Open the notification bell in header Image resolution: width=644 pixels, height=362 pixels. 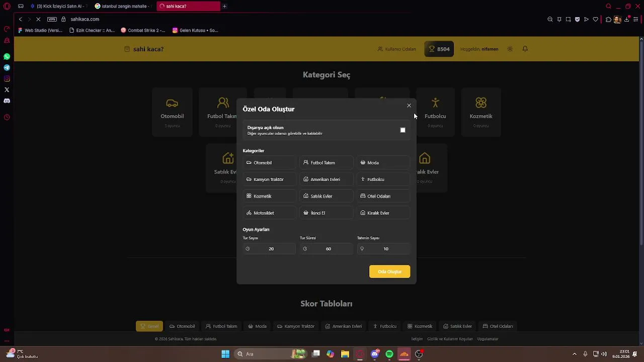525,49
